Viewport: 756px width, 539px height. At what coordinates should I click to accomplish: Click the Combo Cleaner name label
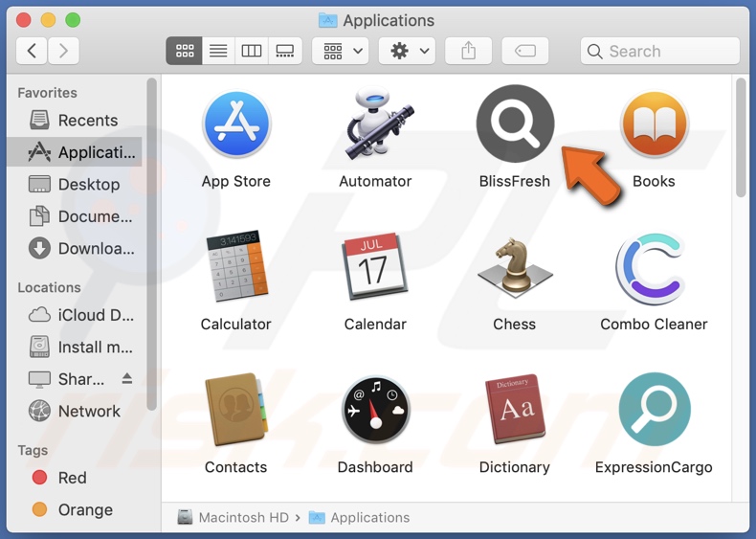click(654, 325)
